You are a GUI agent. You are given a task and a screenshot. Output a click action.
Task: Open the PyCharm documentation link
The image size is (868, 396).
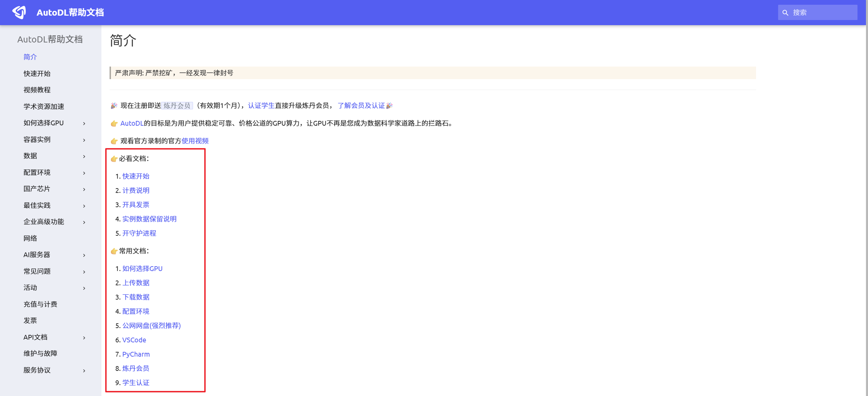pos(136,354)
